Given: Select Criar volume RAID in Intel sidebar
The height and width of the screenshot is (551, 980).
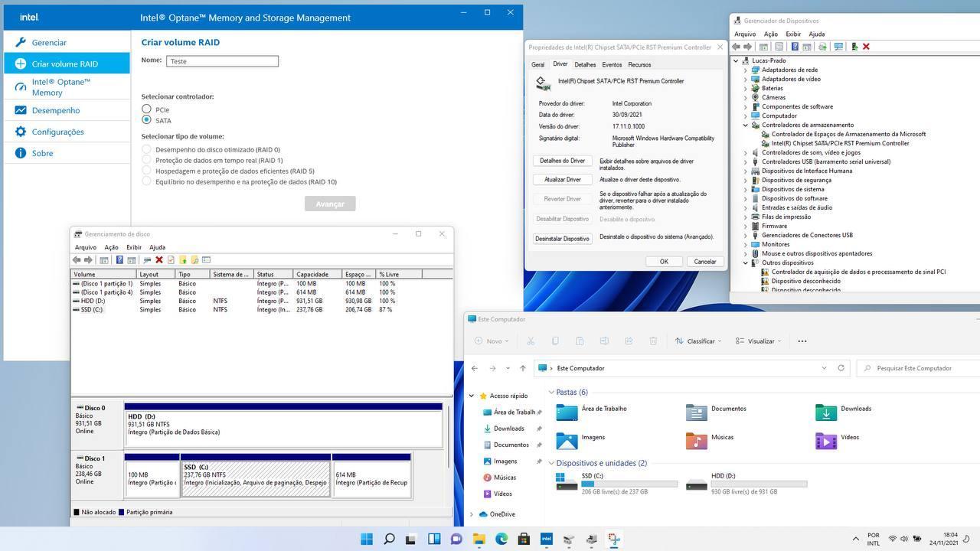Looking at the screenshot, I should [67, 64].
